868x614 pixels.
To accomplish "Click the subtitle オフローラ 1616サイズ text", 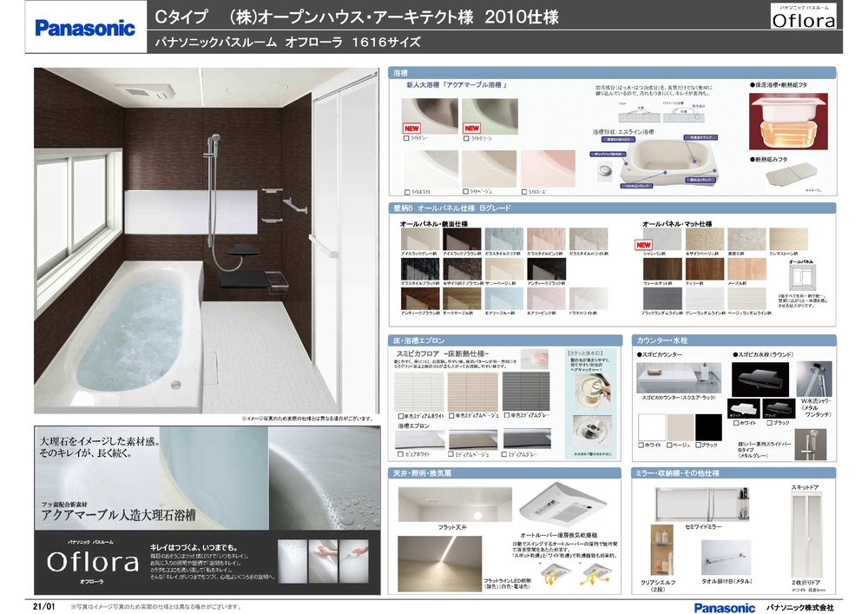I will click(287, 42).
